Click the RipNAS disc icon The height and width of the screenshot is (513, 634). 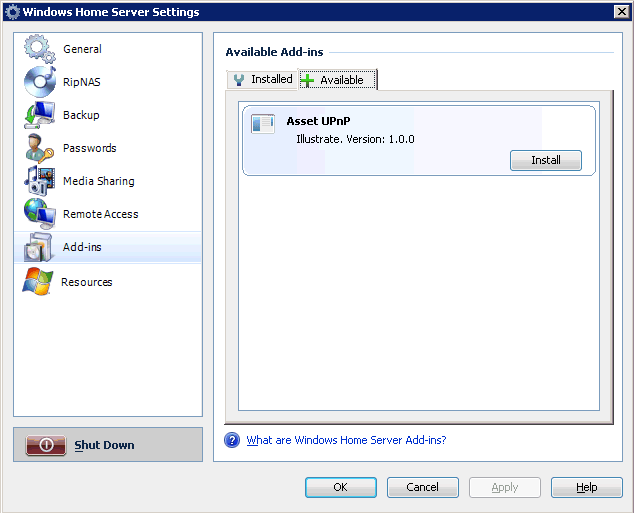coord(40,82)
